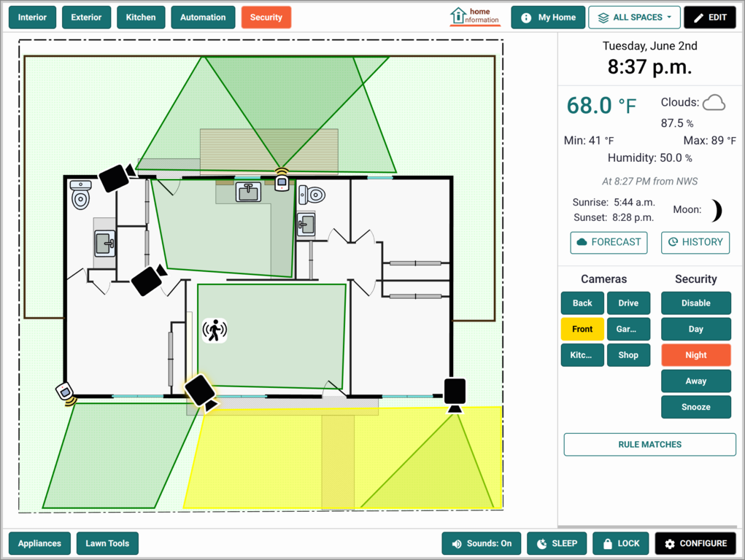Click the LOCK button
The image size is (745, 560).
[x=620, y=543]
